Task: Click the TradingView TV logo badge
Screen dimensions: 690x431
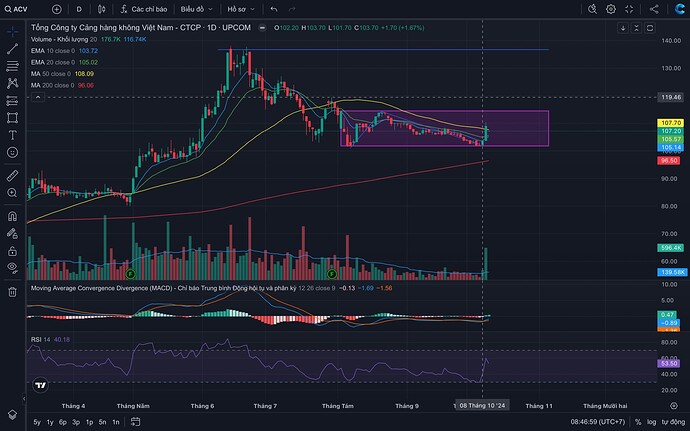Action: point(40,385)
